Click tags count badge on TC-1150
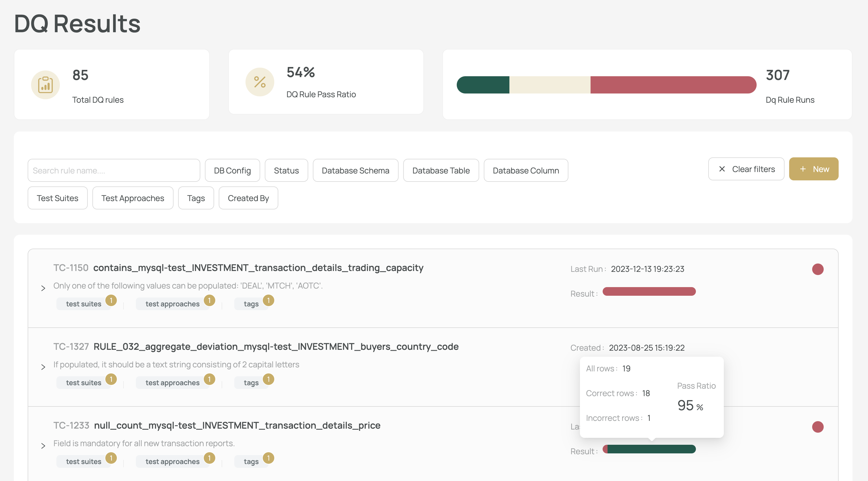 pos(269,300)
